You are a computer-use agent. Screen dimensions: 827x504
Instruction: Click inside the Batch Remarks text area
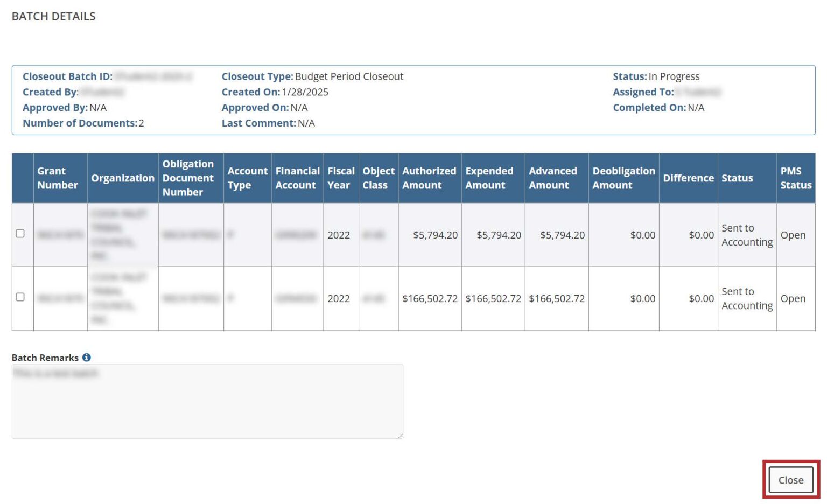point(207,401)
